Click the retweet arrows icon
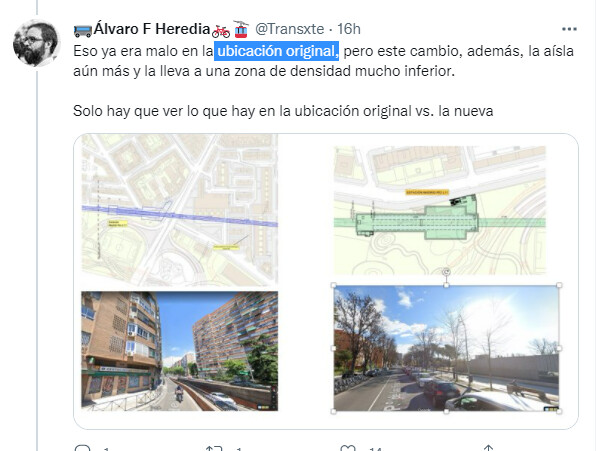The image size is (596, 451). [213, 448]
